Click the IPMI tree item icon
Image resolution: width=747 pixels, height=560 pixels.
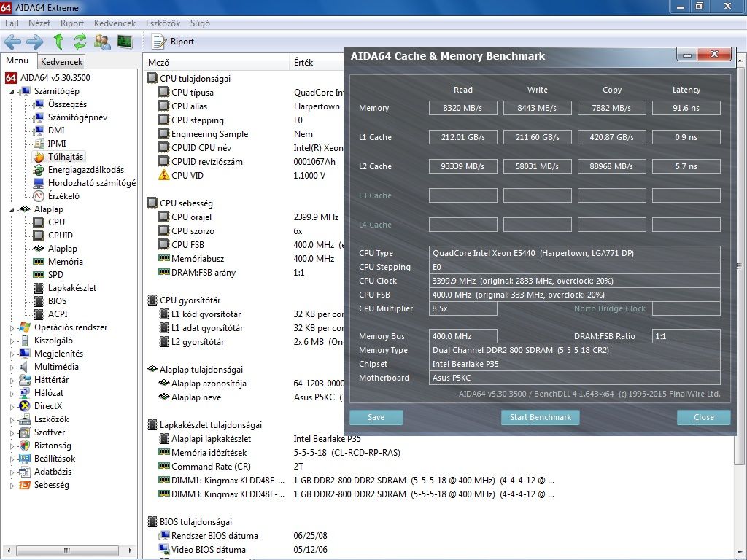39,144
